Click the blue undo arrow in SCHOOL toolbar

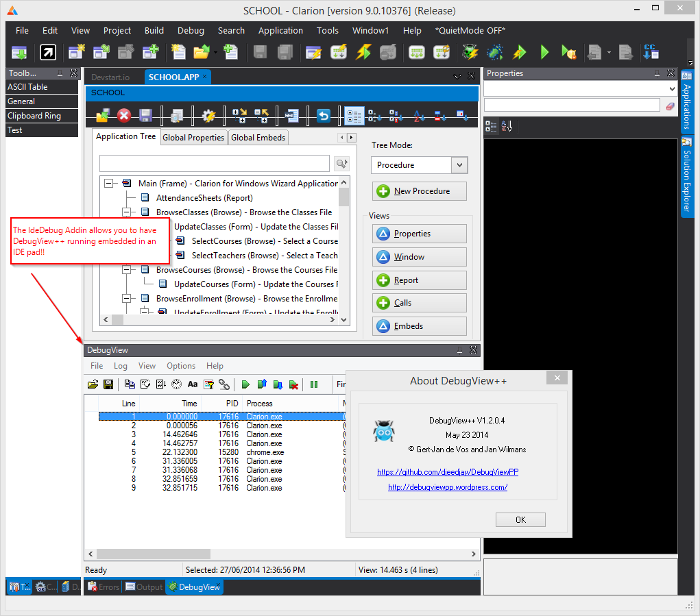(324, 116)
